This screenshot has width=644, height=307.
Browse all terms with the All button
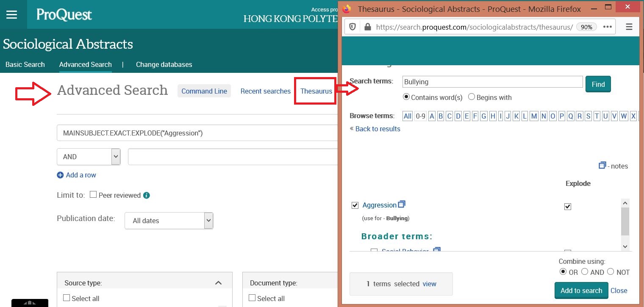point(408,116)
